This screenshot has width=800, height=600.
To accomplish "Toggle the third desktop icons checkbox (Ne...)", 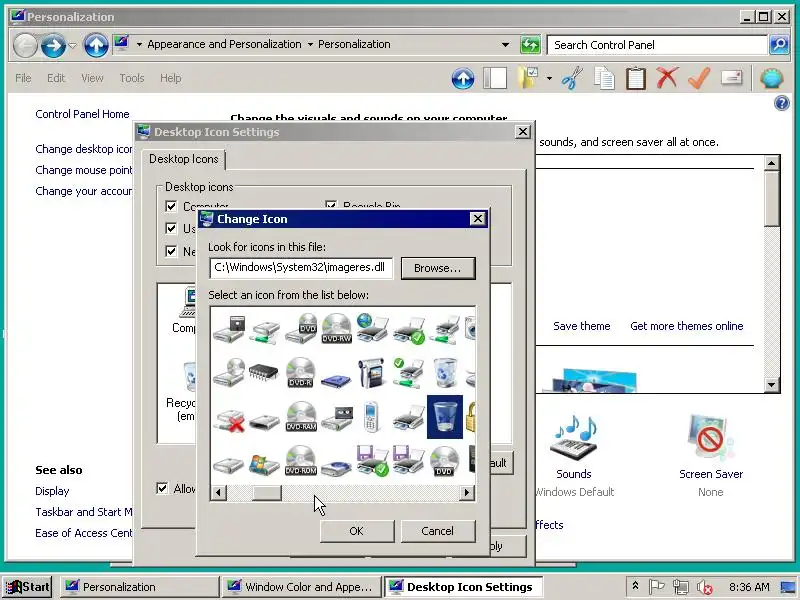I will point(171,251).
